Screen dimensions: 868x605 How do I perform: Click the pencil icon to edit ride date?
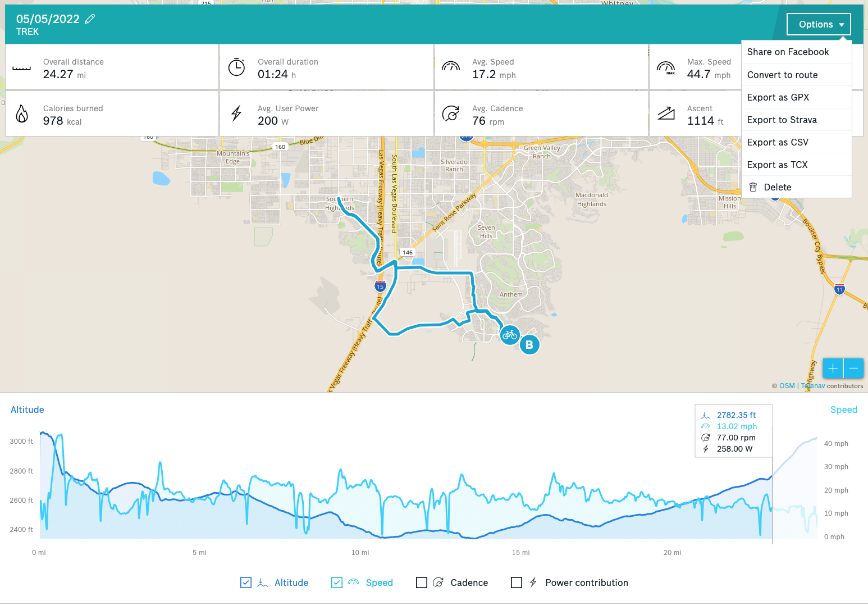(x=89, y=19)
